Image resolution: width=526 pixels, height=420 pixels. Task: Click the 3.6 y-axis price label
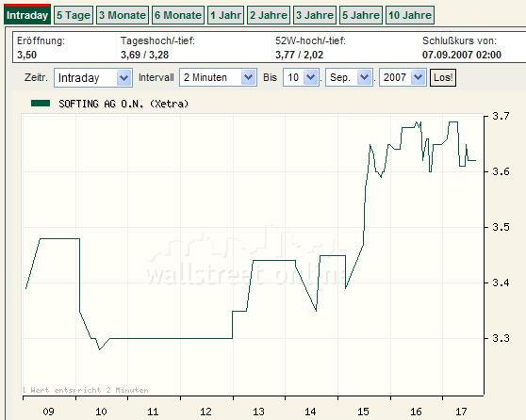point(501,172)
